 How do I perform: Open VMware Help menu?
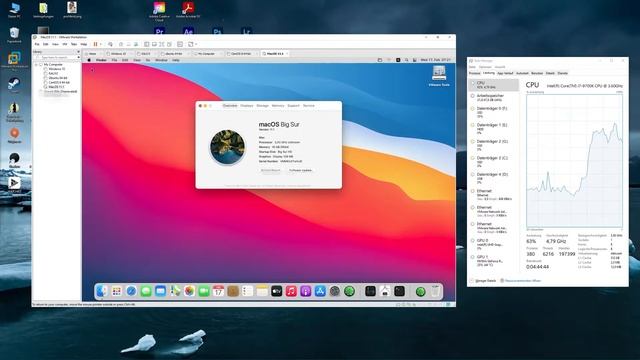pos(84,44)
